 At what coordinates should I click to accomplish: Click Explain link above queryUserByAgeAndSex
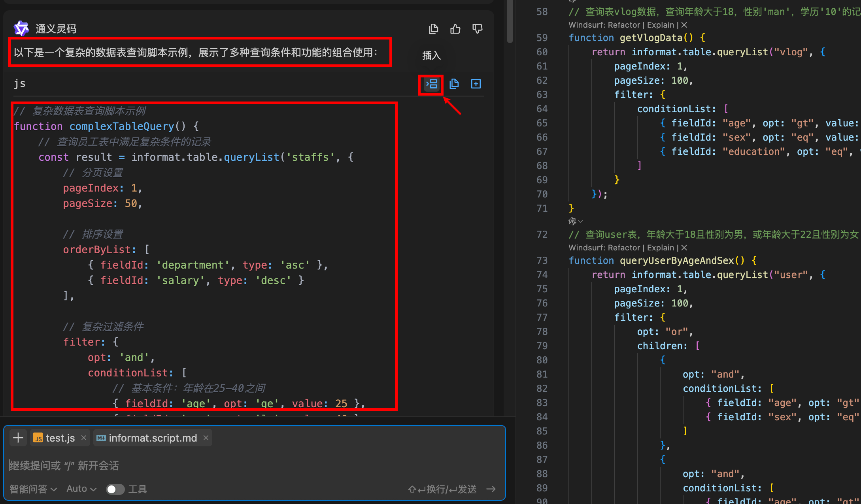[x=660, y=248]
